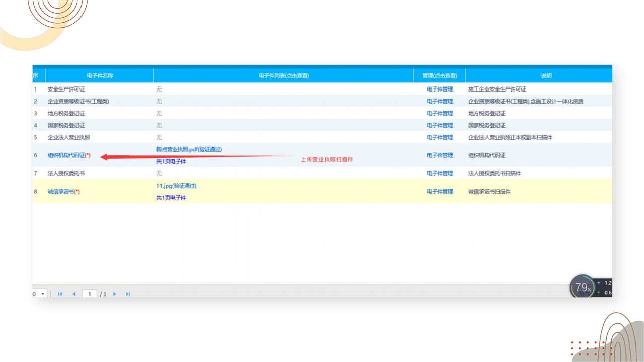This screenshot has width=644, height=362.
Task: Jump to the last page of results
Action: coord(128,294)
